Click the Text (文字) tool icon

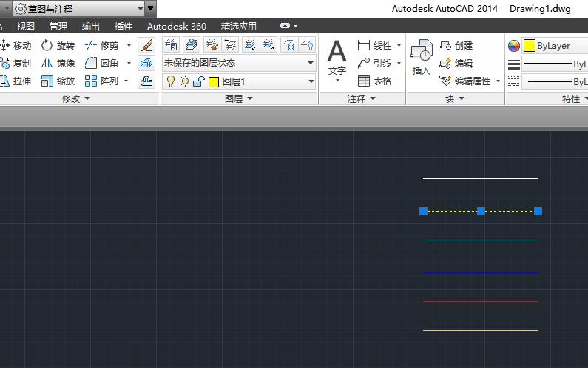[x=337, y=58]
